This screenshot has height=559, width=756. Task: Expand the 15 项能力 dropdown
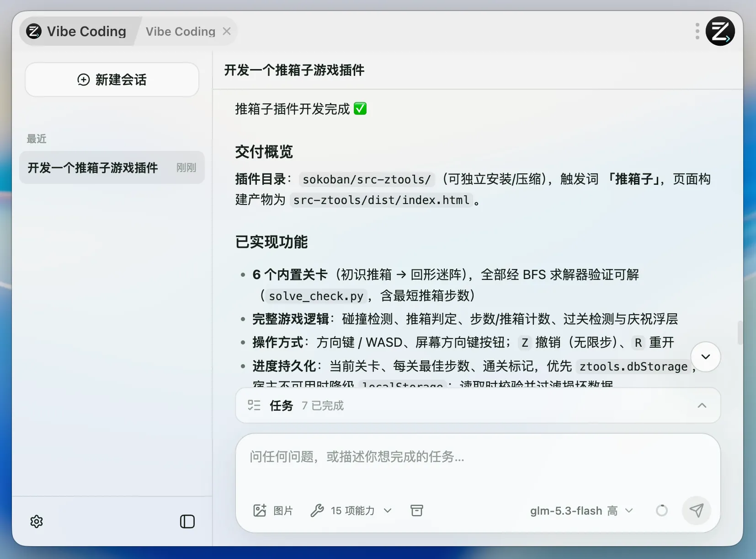click(351, 511)
